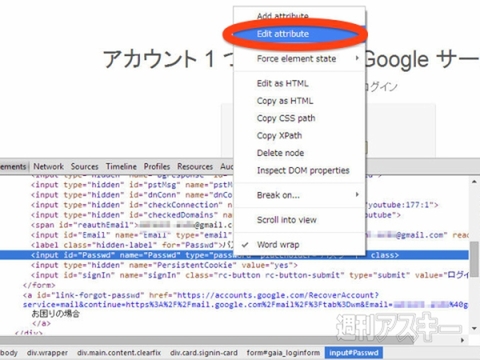Viewport: 480px width, 360px height.
Task: Click scroll down arrow in DOM panel
Action: [x=474, y=328]
